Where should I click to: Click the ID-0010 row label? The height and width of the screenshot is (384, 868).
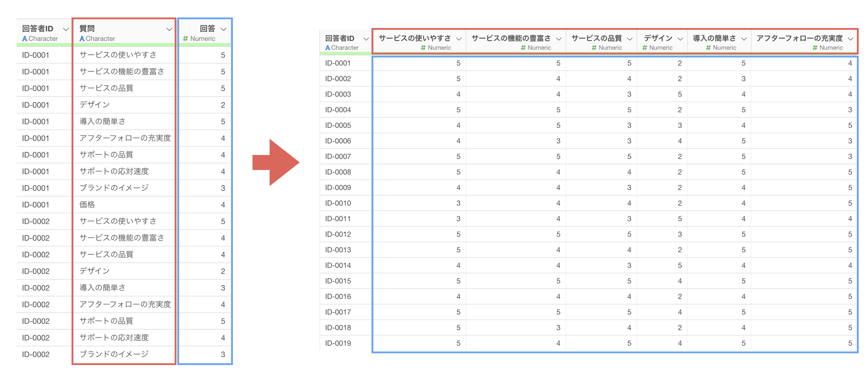pos(338,203)
